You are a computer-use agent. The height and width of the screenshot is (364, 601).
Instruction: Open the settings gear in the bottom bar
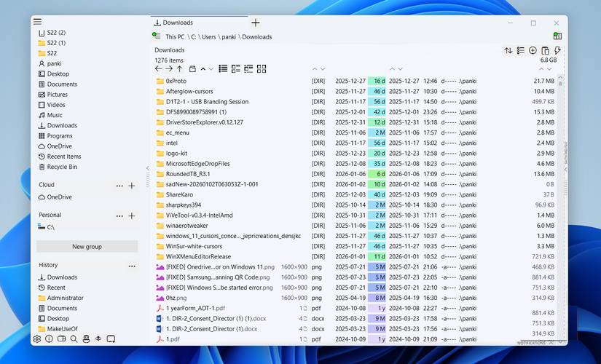point(37,339)
